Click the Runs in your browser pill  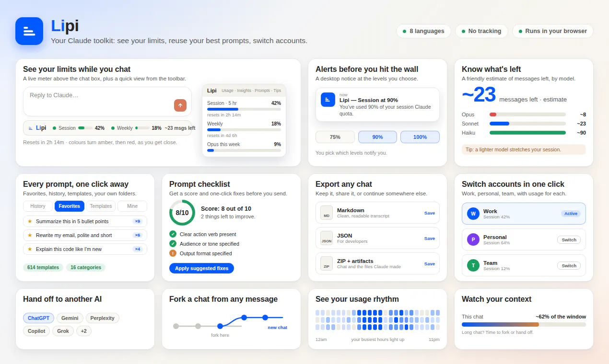[x=552, y=31]
